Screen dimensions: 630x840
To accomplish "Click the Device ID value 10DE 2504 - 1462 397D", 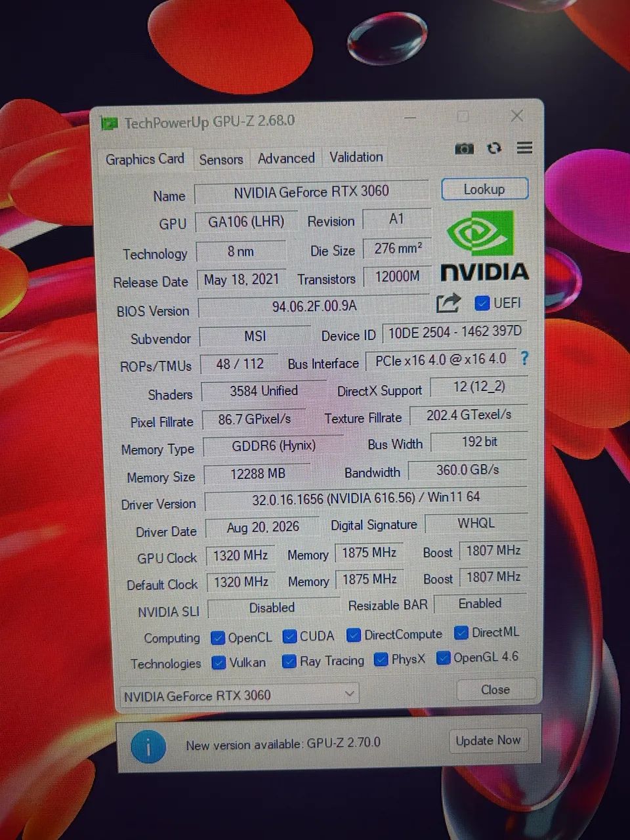I will (x=455, y=332).
